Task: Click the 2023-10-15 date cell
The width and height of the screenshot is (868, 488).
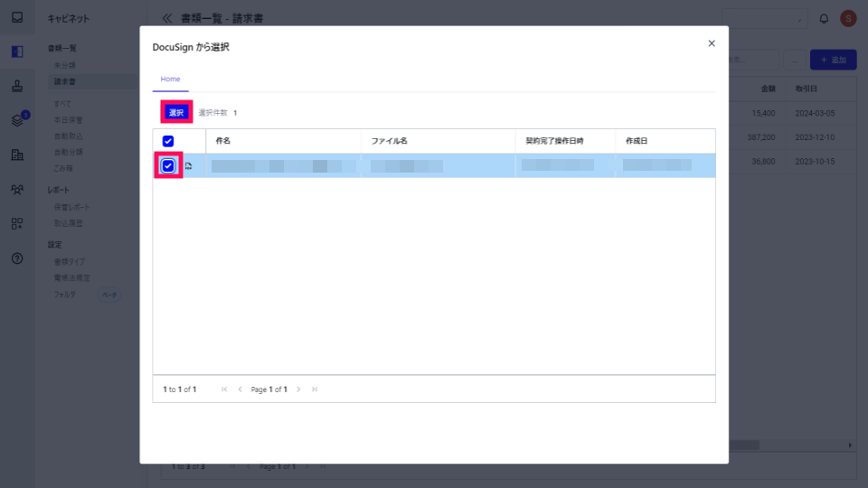Action: tap(815, 162)
